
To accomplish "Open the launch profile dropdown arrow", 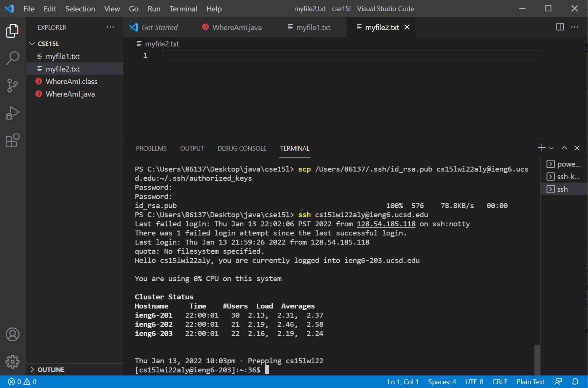I will [551, 148].
